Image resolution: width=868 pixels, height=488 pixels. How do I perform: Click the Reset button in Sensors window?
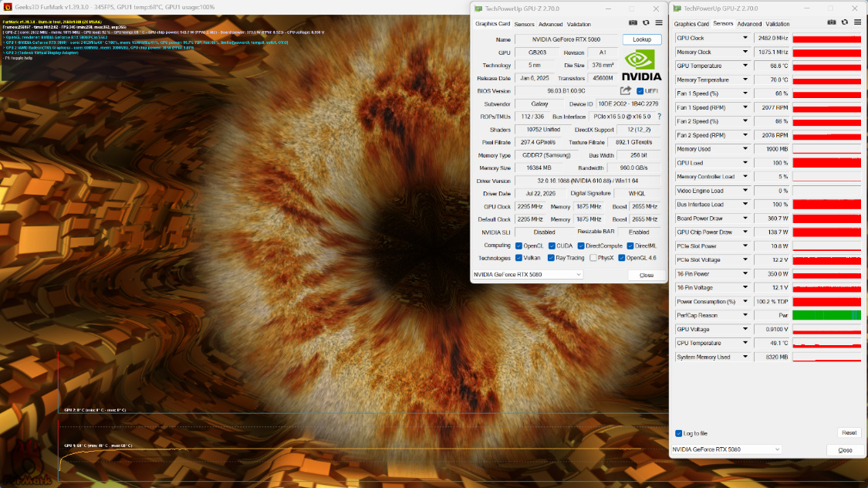pyautogui.click(x=849, y=432)
